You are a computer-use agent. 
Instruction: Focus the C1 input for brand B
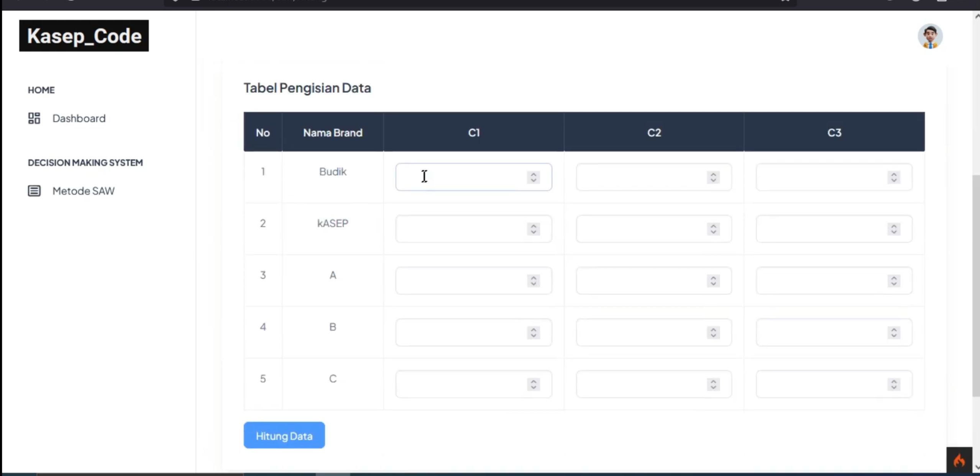click(x=474, y=332)
